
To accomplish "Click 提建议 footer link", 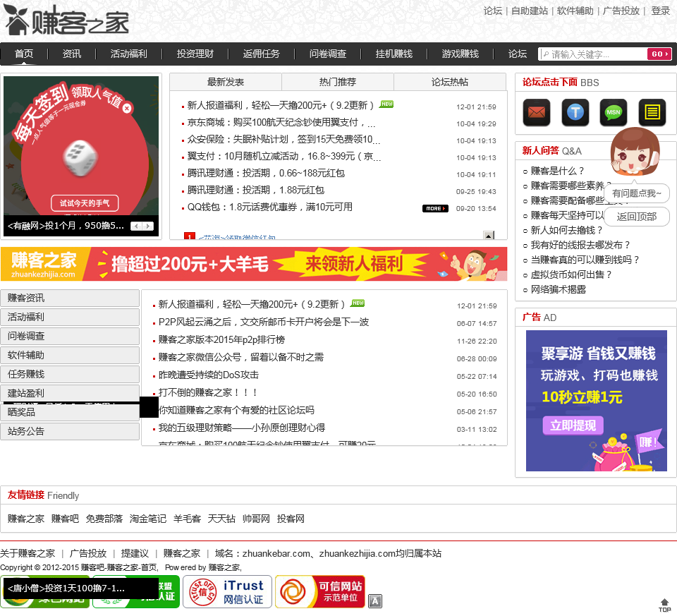I will point(135,553).
